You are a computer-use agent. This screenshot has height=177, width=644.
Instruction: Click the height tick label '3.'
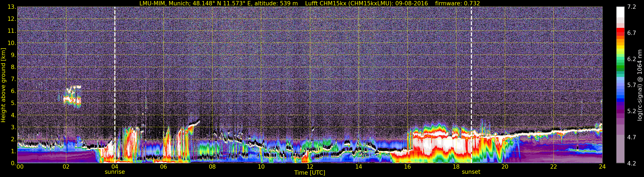tap(13, 127)
